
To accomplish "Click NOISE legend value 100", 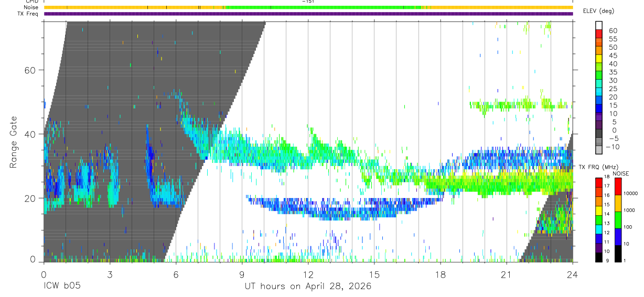I will pos(628,227).
